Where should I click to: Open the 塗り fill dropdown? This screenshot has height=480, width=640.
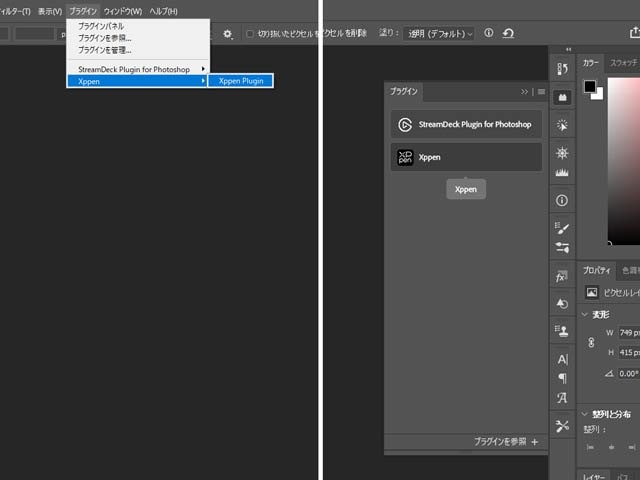point(439,33)
